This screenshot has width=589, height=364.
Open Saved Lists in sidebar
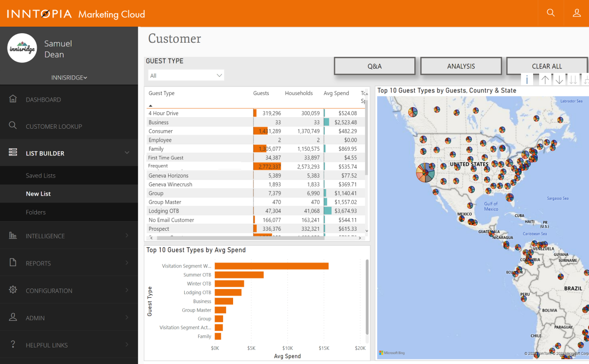pyautogui.click(x=41, y=175)
